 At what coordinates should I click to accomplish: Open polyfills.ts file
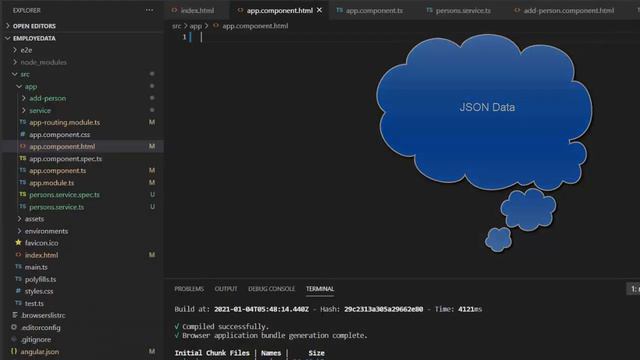pos(40,279)
